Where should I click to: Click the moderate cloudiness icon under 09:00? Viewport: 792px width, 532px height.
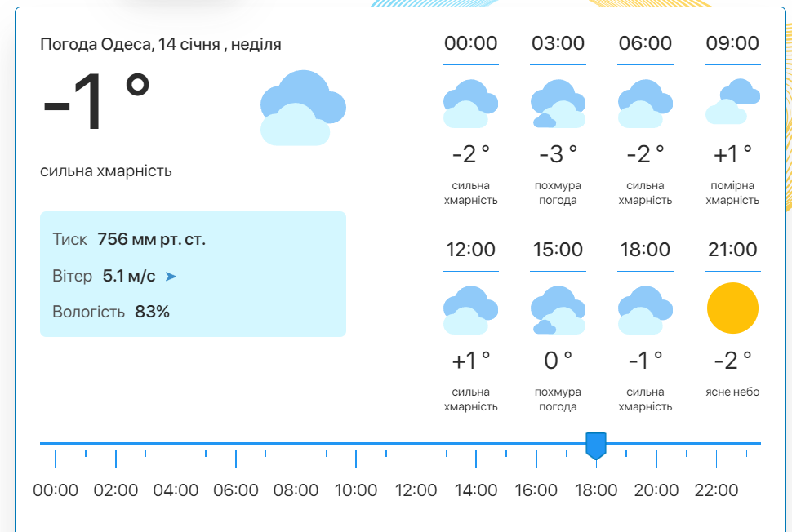(x=732, y=102)
